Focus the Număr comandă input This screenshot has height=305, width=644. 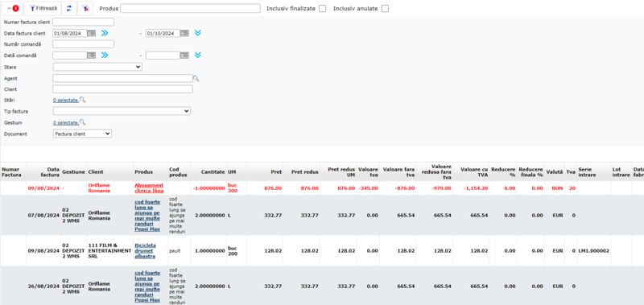point(84,44)
